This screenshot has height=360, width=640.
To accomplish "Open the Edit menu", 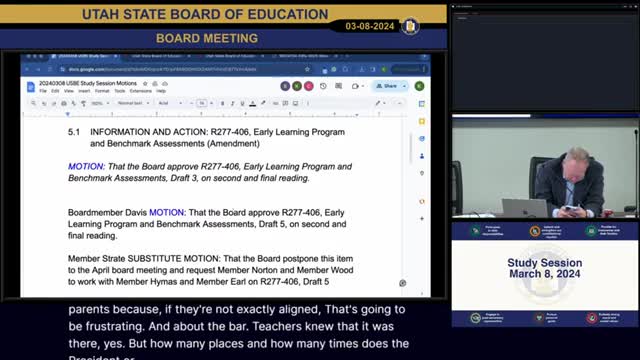I will pyautogui.click(x=56, y=91).
